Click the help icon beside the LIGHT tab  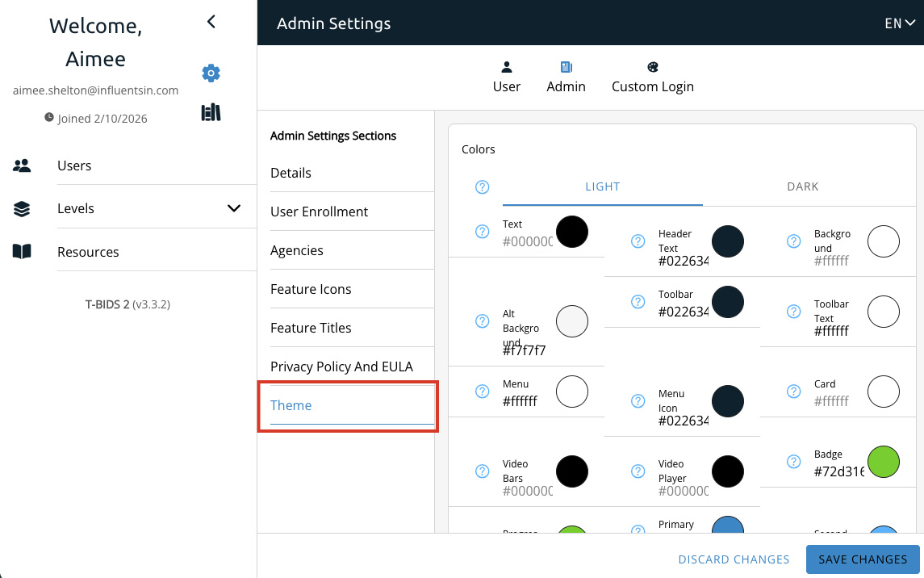483,187
